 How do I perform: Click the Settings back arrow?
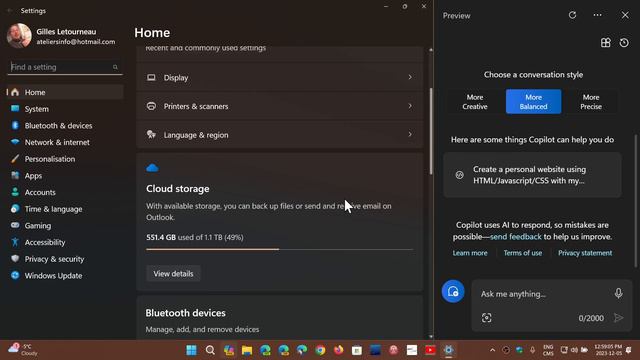(x=10, y=11)
